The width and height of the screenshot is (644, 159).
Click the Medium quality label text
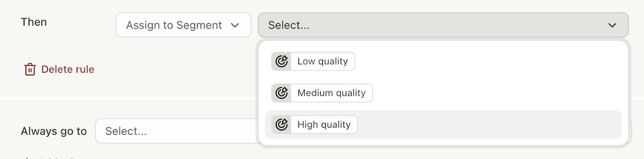(x=331, y=93)
